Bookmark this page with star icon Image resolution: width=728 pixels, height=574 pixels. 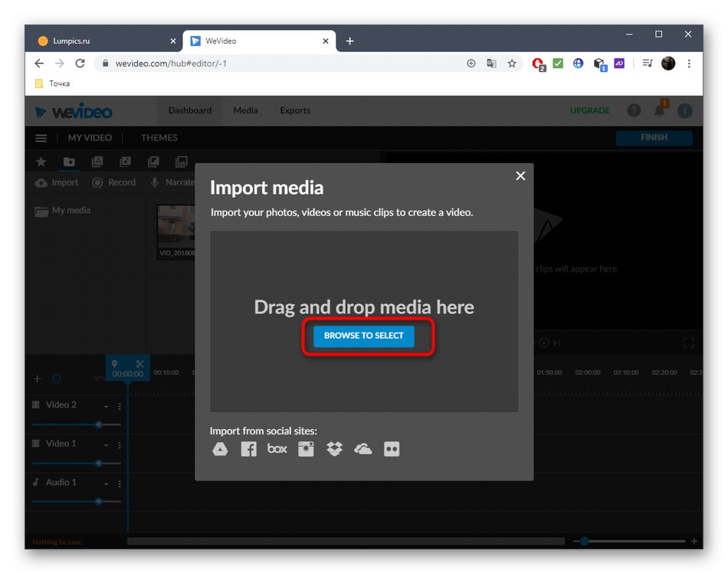512,63
